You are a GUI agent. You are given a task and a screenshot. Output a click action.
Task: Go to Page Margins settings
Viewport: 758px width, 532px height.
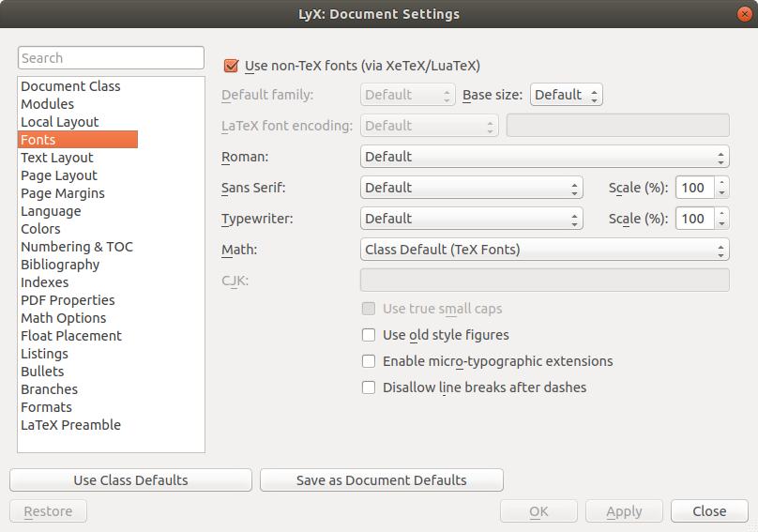pyautogui.click(x=63, y=193)
